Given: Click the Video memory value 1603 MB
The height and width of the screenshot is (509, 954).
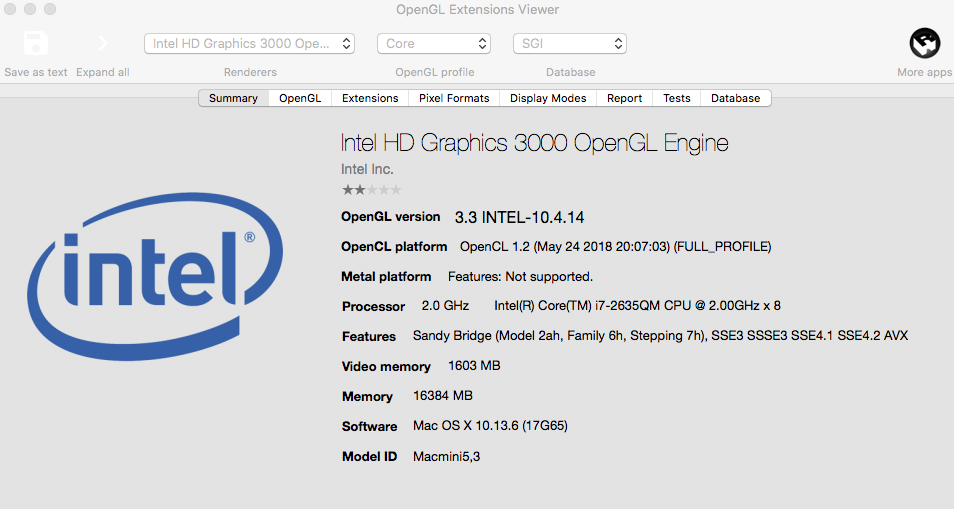Looking at the screenshot, I should point(474,366).
